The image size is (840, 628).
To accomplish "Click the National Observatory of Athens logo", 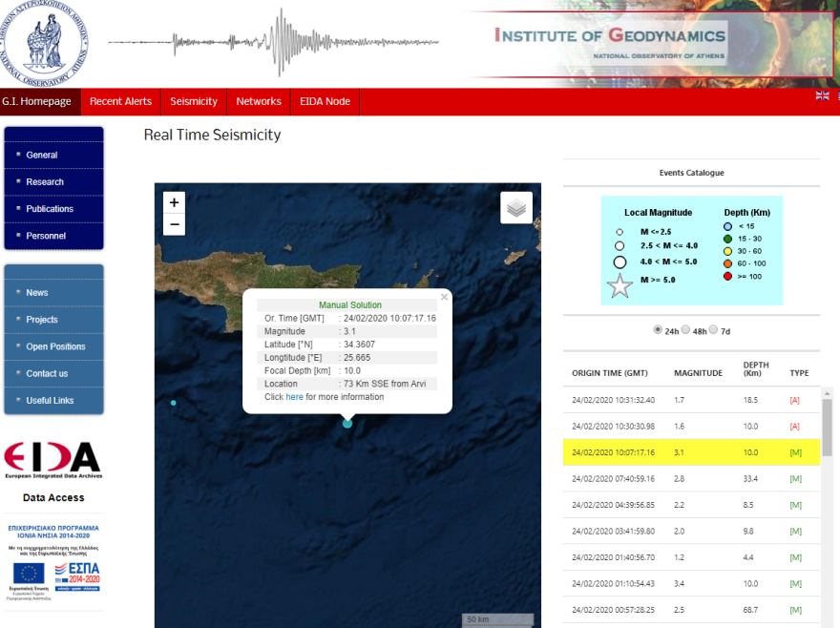I will 45,43.
